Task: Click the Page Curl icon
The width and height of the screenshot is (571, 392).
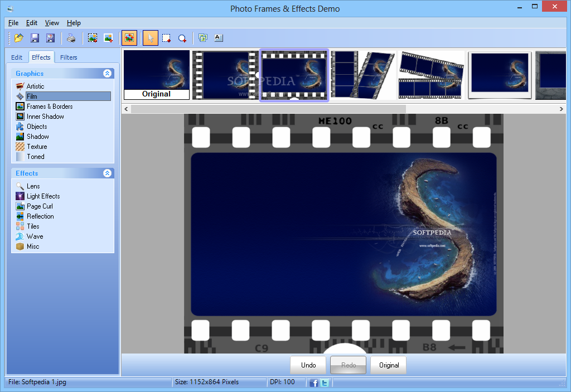Action: 20,206
